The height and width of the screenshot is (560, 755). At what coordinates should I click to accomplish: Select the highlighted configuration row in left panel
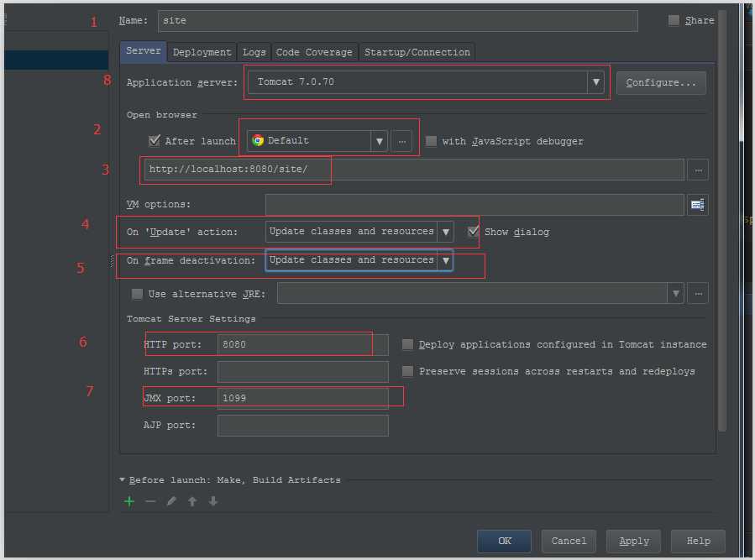click(x=56, y=60)
